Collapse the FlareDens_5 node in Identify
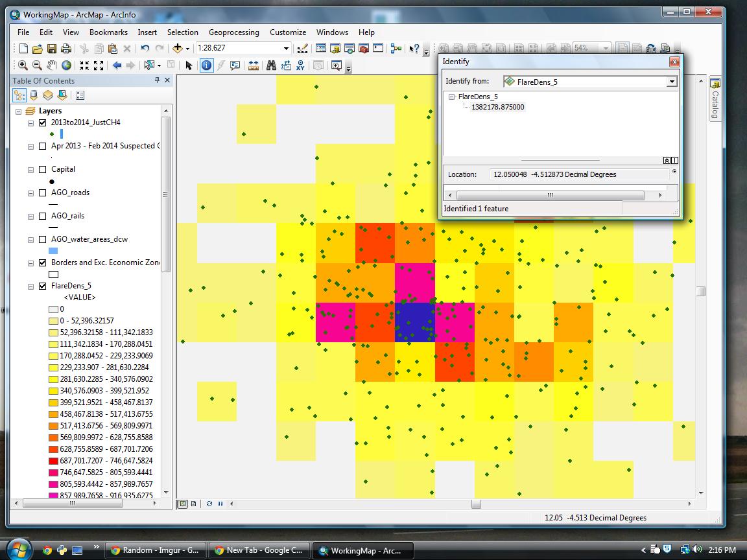747x560 pixels. (452, 97)
